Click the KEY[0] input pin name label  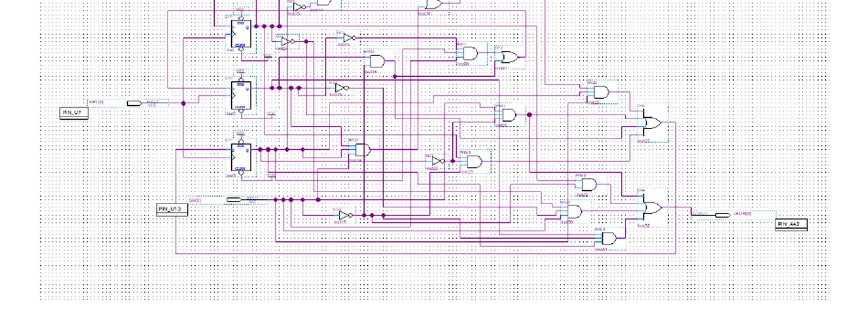coord(96,101)
